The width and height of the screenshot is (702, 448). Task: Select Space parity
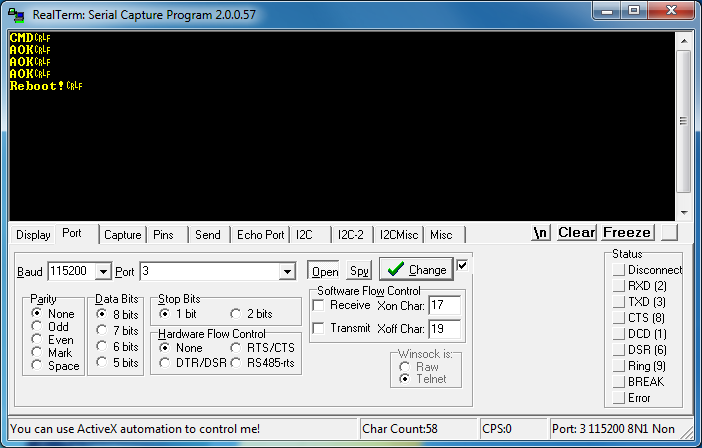(56, 366)
